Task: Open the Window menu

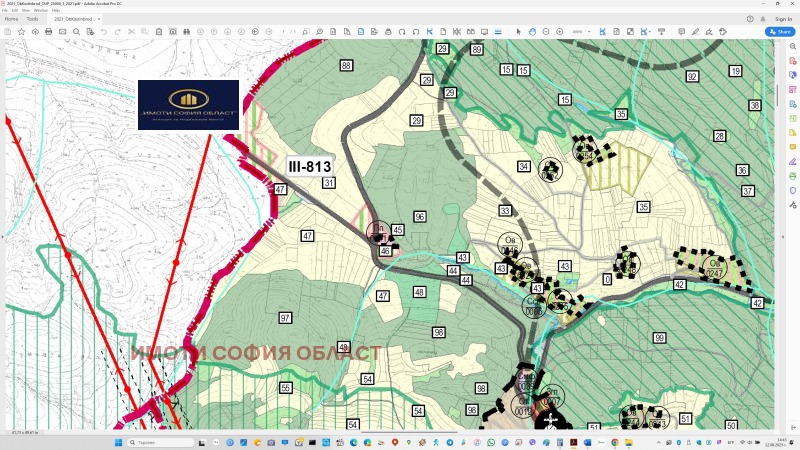Action: pos(41,10)
